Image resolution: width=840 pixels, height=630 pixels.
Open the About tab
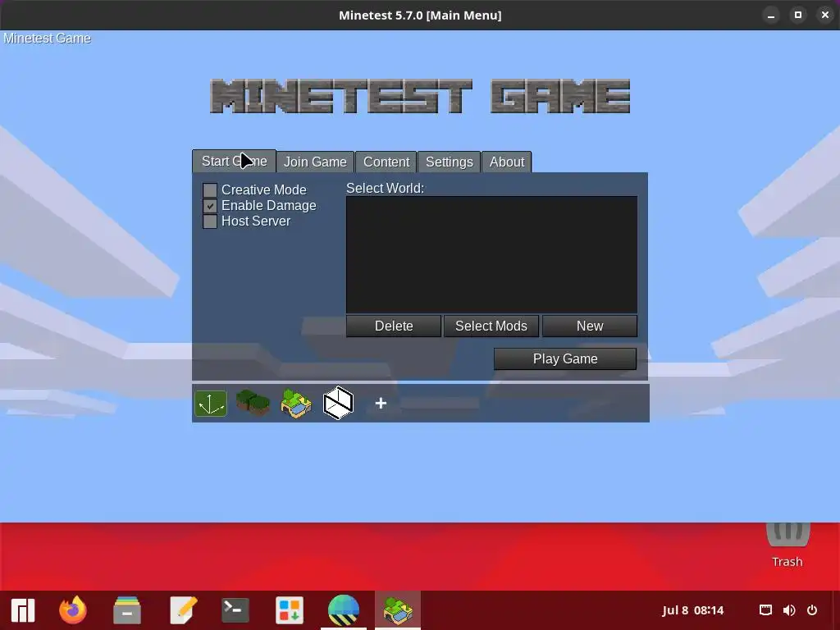(x=507, y=162)
